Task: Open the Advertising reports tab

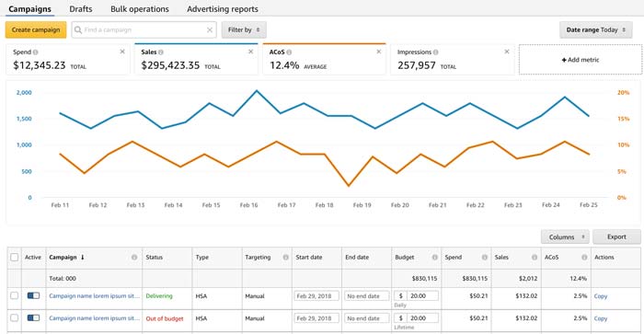Action: (223, 8)
